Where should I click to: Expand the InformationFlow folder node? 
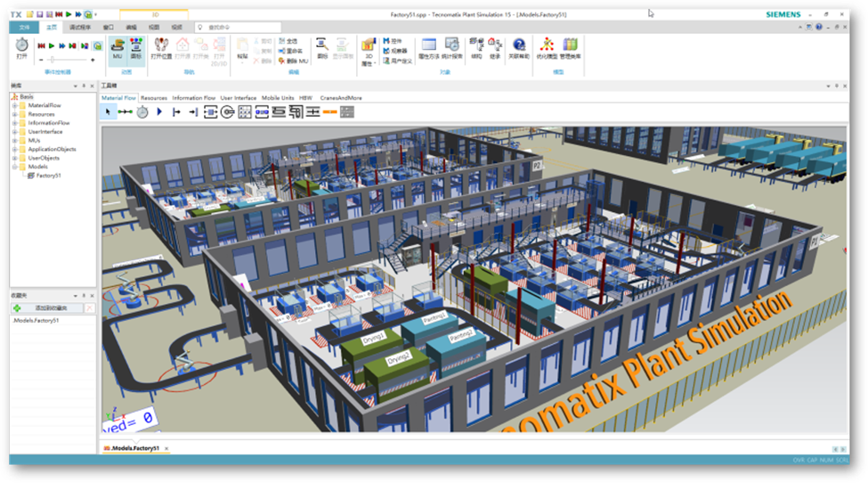click(15, 123)
